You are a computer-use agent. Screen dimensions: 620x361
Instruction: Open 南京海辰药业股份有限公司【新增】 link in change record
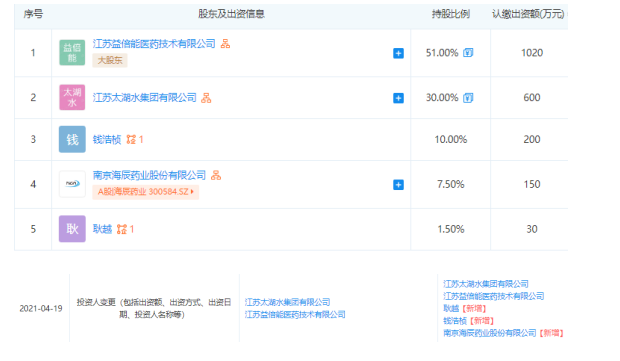coord(503,333)
